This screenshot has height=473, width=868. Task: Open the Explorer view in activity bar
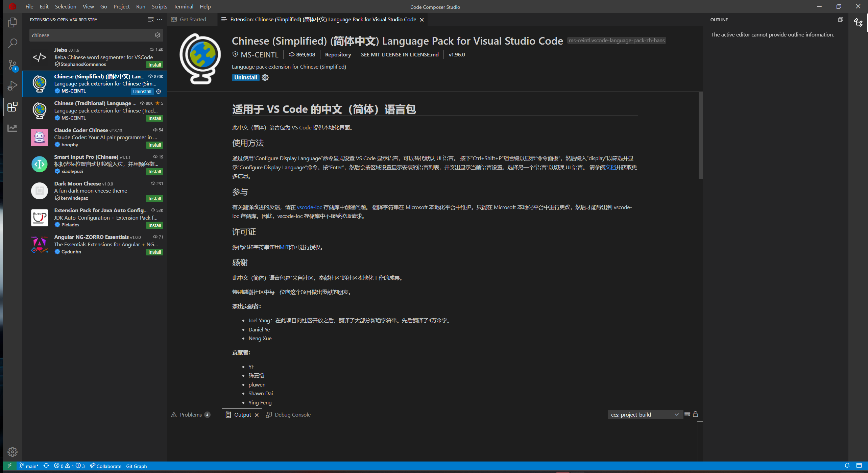12,22
